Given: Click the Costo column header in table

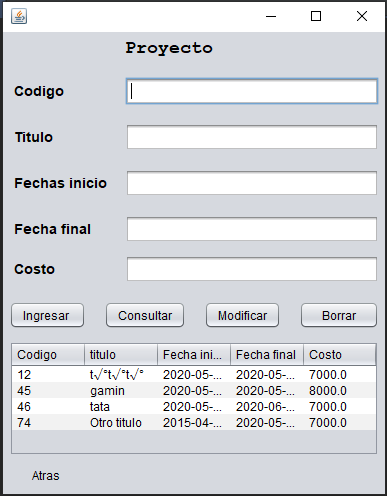Looking at the screenshot, I should click(340, 355).
